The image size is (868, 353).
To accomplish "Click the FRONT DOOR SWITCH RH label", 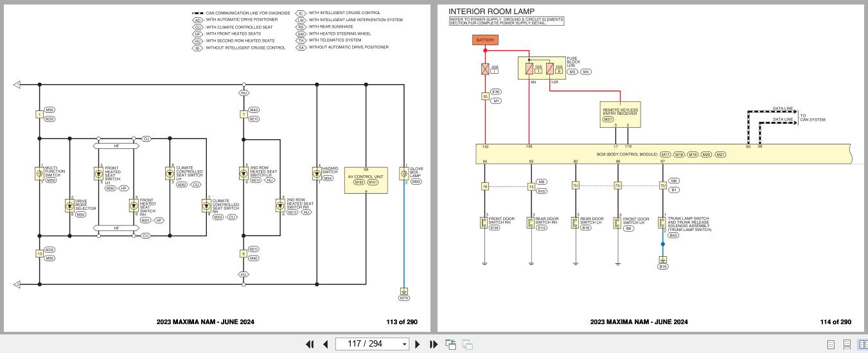I will (502, 221).
